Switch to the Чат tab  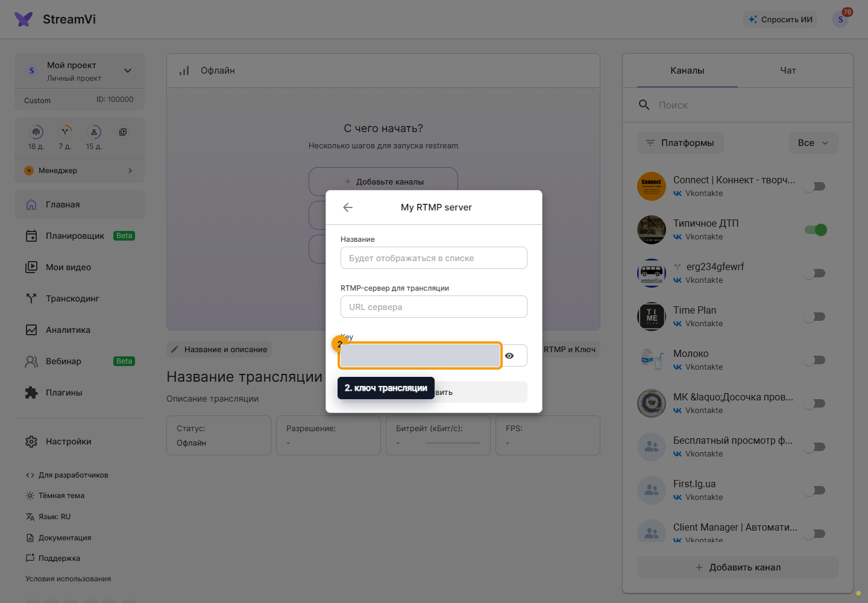788,71
